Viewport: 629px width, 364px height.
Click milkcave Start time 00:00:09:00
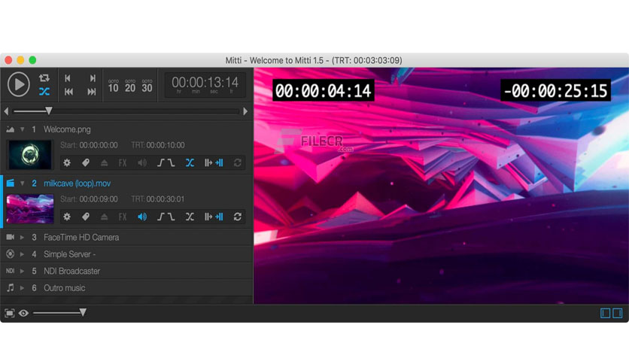(99, 199)
